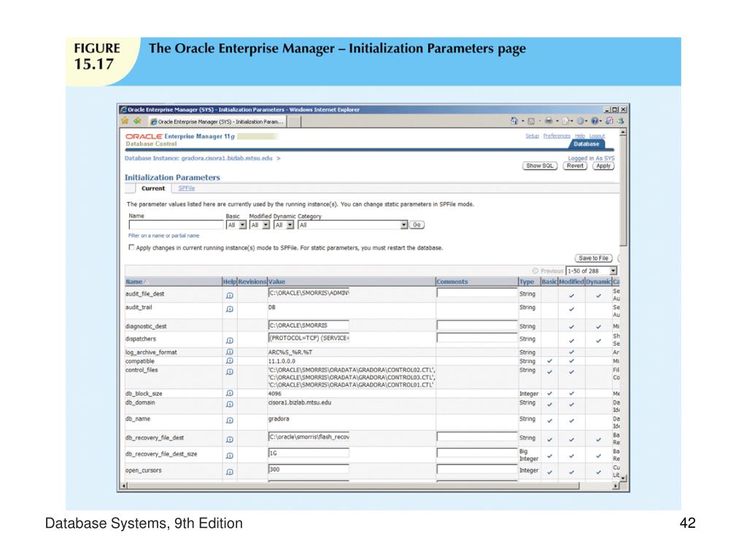This screenshot has width=747, height=560.
Task: Select the Oracle Enterprise Manager browser tab
Action: click(x=217, y=122)
